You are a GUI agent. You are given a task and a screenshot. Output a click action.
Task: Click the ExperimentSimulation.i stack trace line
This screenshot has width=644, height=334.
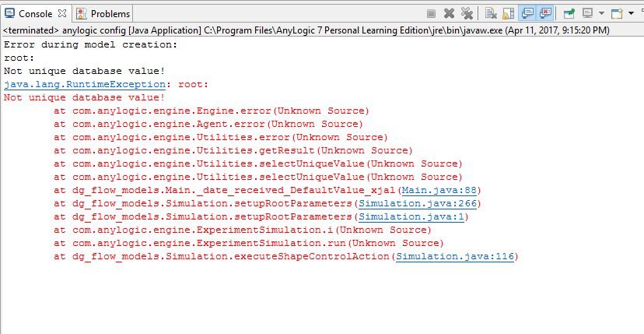pyautogui.click(x=243, y=230)
